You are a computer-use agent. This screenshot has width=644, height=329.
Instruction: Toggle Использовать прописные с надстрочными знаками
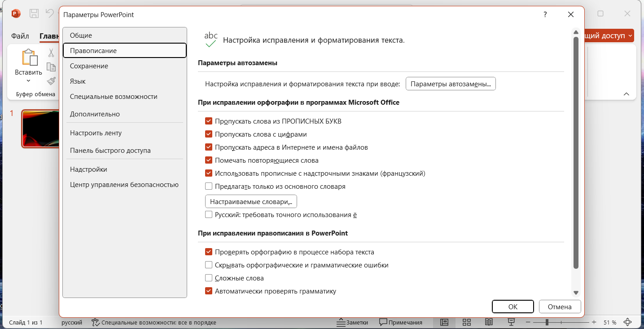tap(209, 173)
